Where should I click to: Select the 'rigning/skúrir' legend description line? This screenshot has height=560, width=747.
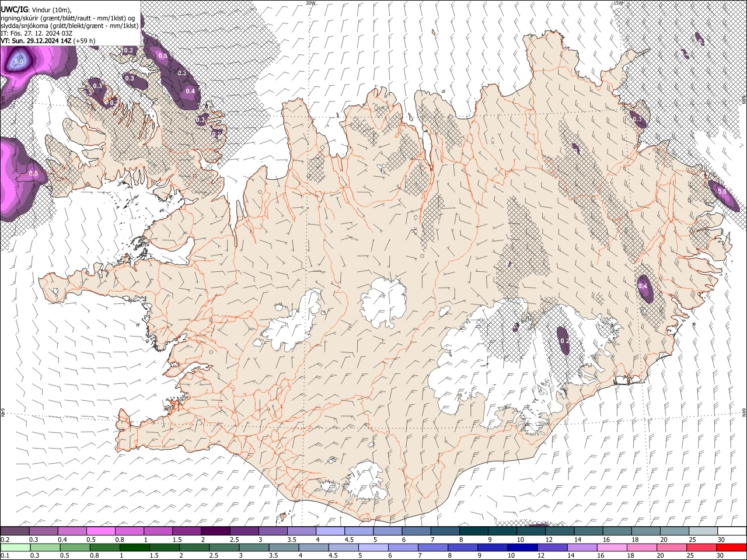69,17
